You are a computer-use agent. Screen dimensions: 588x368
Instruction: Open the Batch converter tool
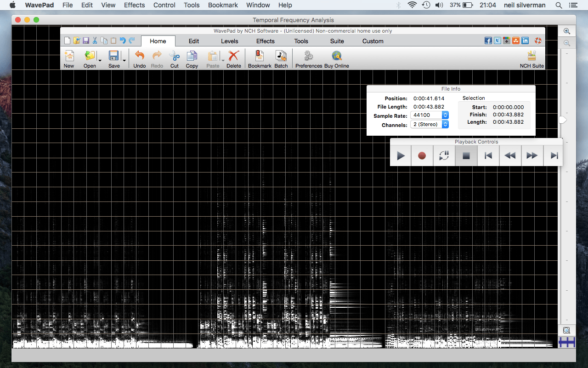(x=281, y=57)
